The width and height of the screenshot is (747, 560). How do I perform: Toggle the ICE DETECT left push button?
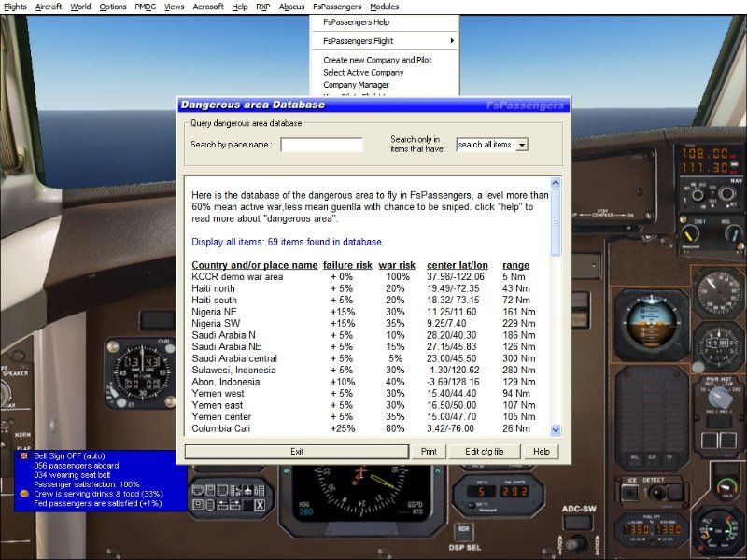[x=629, y=493]
